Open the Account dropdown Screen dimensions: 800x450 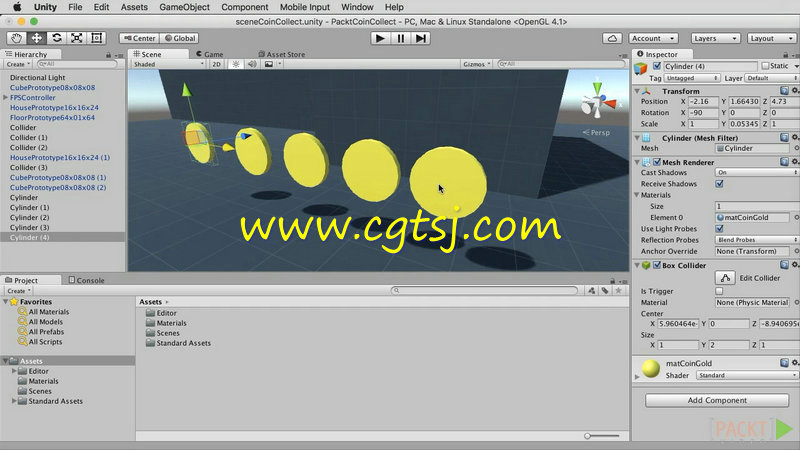click(653, 38)
